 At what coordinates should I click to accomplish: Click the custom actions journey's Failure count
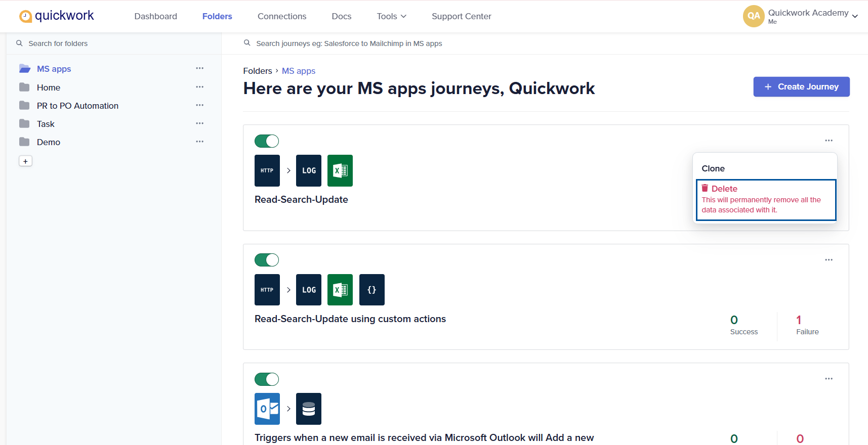click(x=807, y=325)
